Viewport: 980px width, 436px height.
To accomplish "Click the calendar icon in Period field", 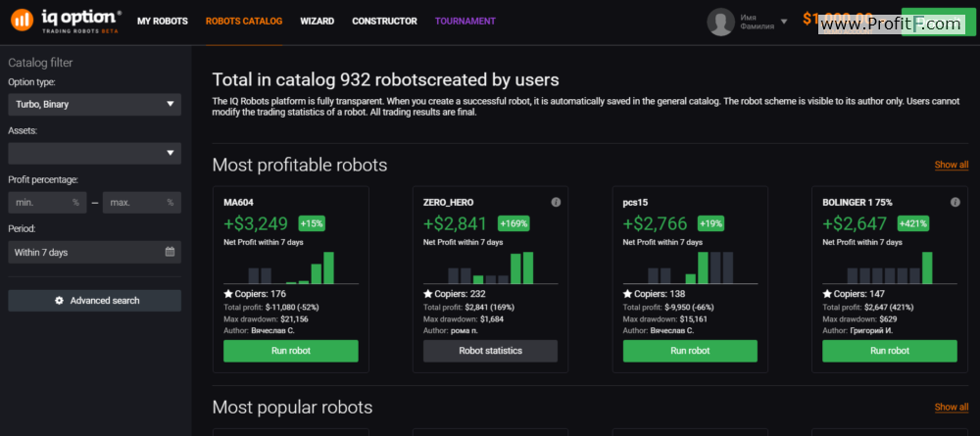I will click(170, 253).
